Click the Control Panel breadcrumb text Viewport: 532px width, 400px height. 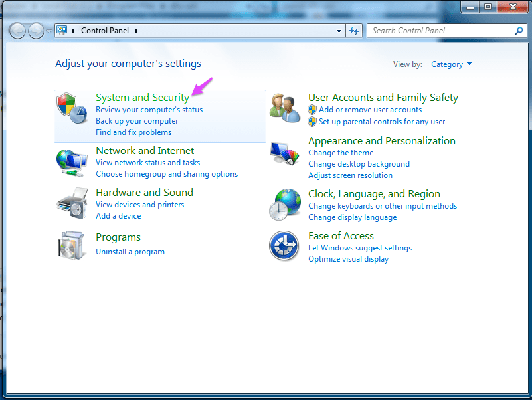click(x=105, y=31)
